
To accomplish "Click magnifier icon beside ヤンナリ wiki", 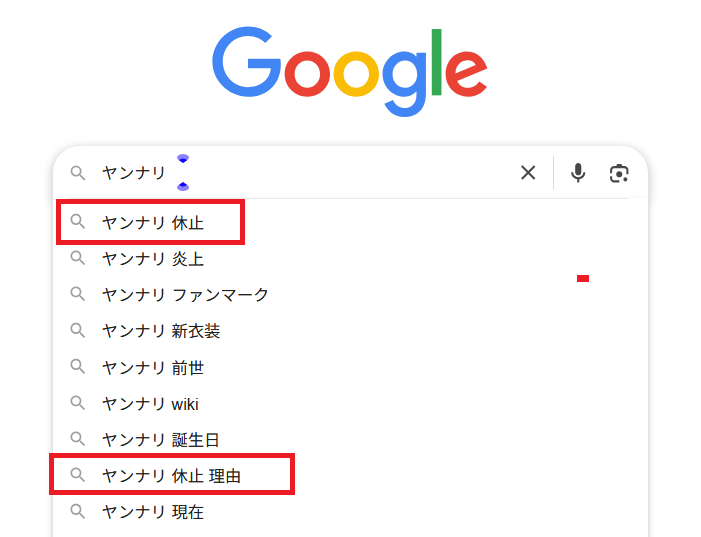I will (x=78, y=403).
